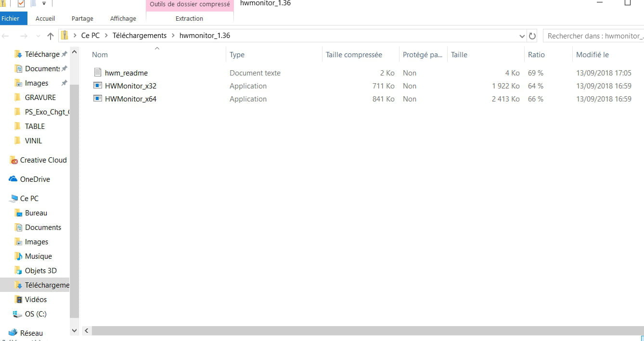Open the Objets 3D folder
This screenshot has width=644, height=341.
tap(40, 271)
